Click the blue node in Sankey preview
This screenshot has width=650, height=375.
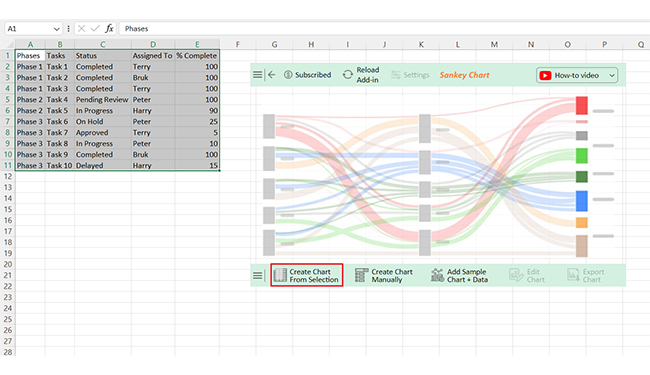(582, 201)
